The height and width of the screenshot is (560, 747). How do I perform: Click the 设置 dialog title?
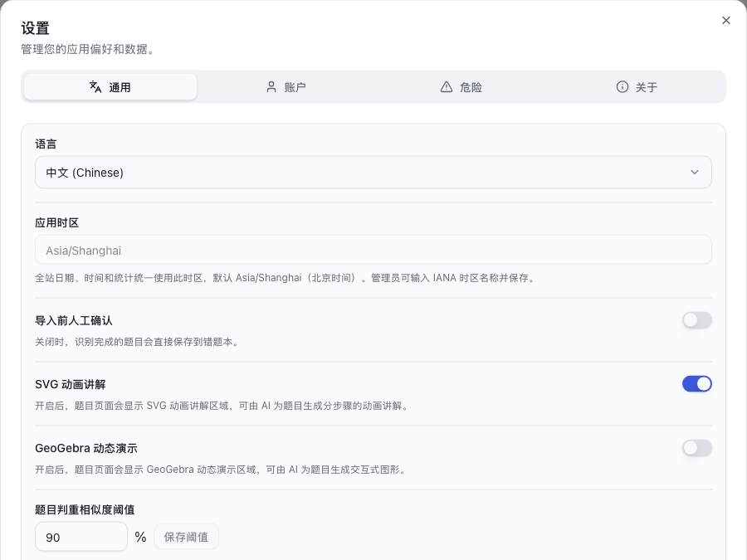(x=35, y=28)
